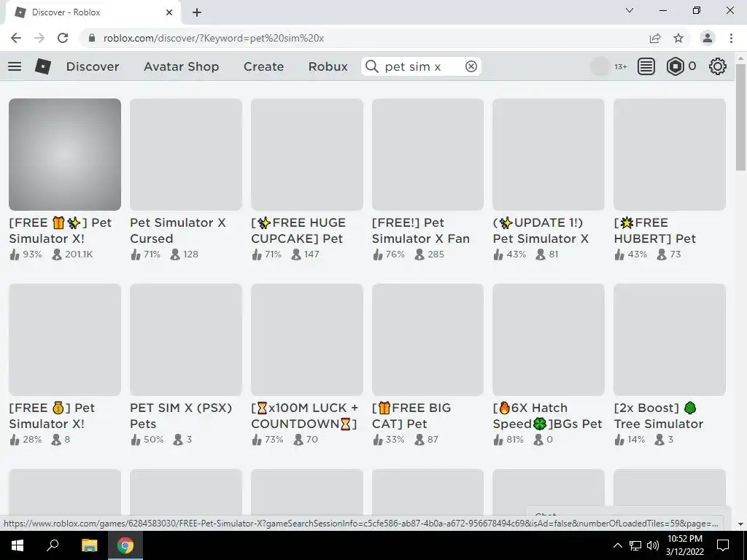Viewport: 747px width, 560px height.
Task: Click the user avatar circle beside 13+
Action: coord(600,66)
